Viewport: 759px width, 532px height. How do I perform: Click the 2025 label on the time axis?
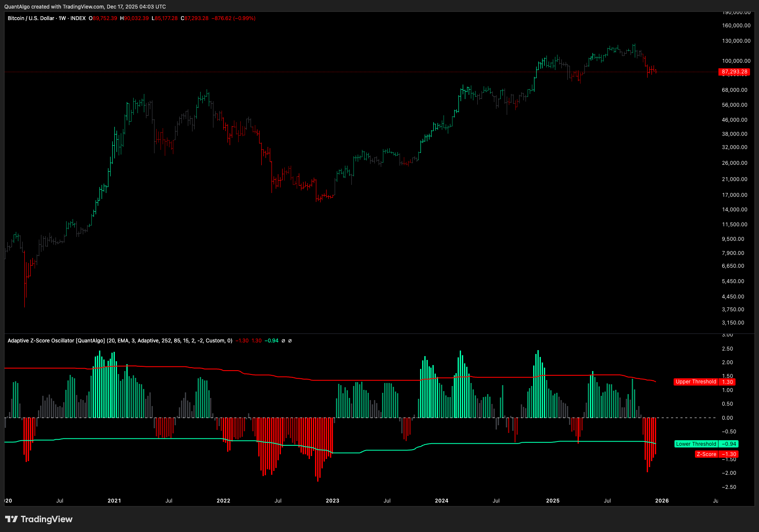click(x=553, y=501)
